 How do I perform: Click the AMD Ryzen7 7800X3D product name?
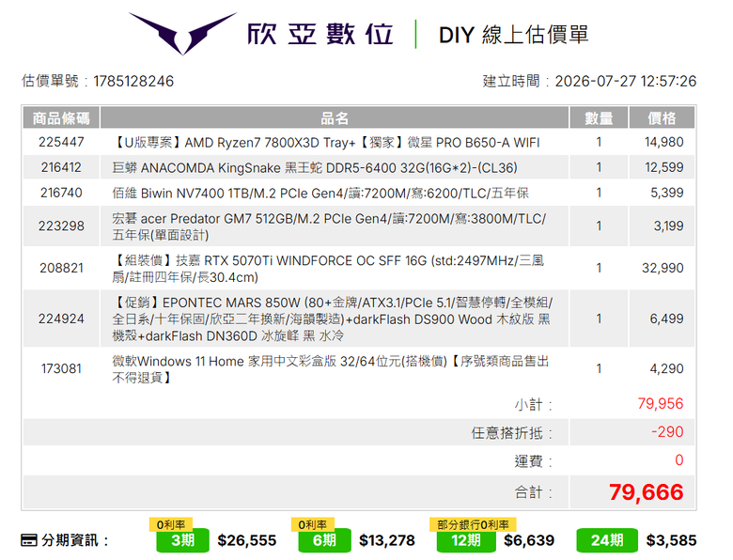pyautogui.click(x=326, y=142)
